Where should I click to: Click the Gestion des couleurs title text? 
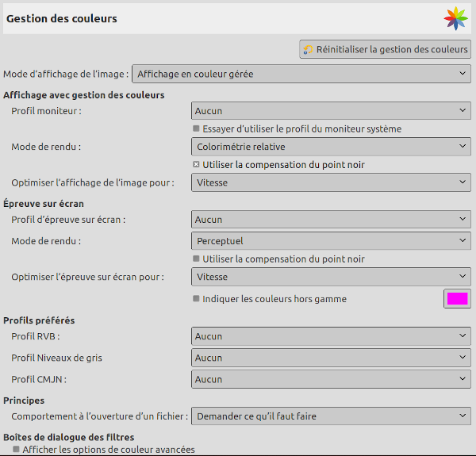[x=62, y=18]
